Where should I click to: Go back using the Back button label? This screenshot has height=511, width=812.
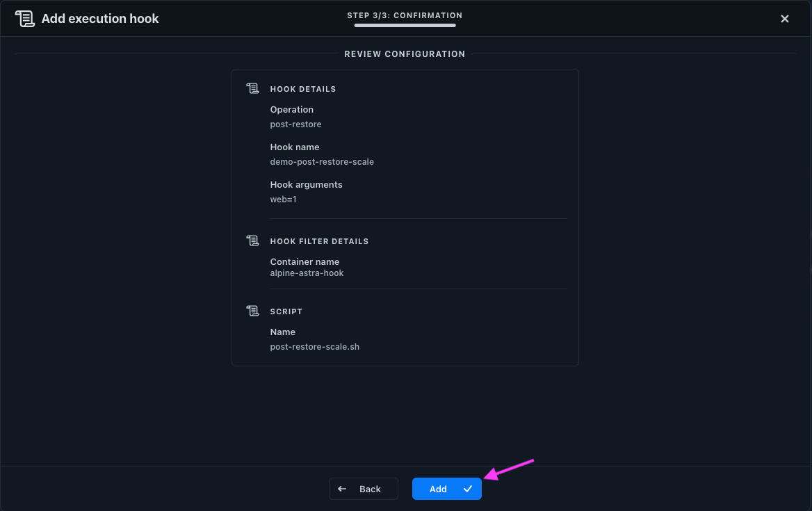click(x=370, y=489)
